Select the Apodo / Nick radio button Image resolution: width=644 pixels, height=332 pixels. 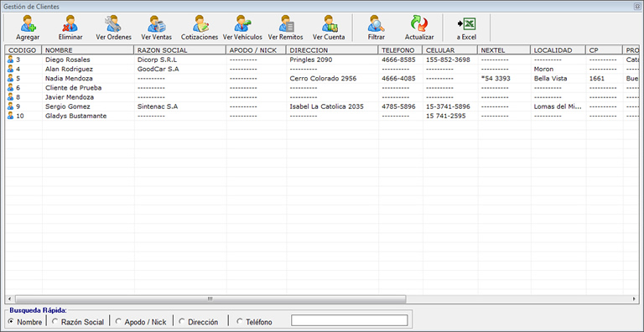(x=118, y=321)
